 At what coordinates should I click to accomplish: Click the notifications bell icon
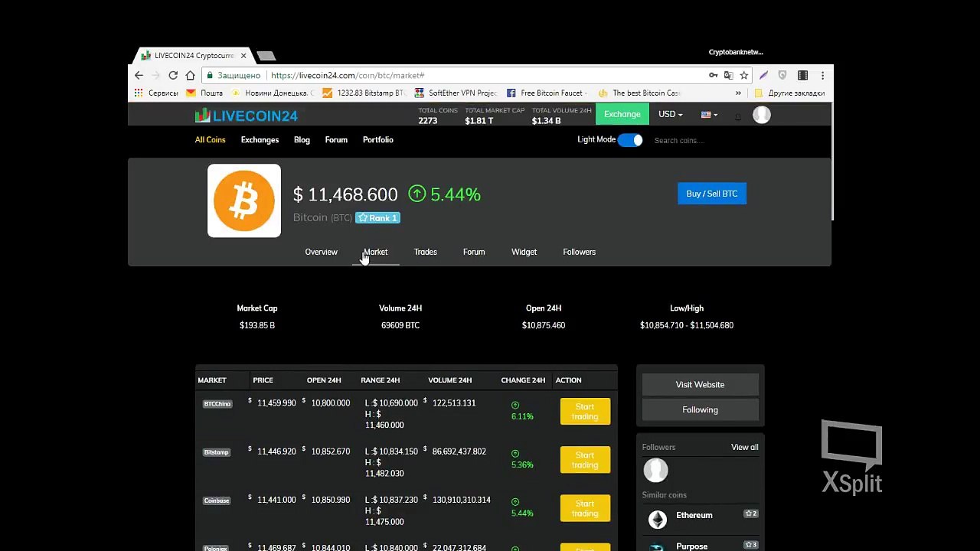pyautogui.click(x=738, y=116)
